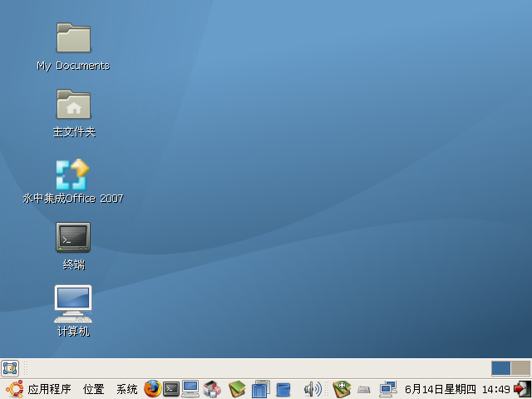Click the blue window launcher icon
Screen dimensions: 532x399
click(283, 390)
